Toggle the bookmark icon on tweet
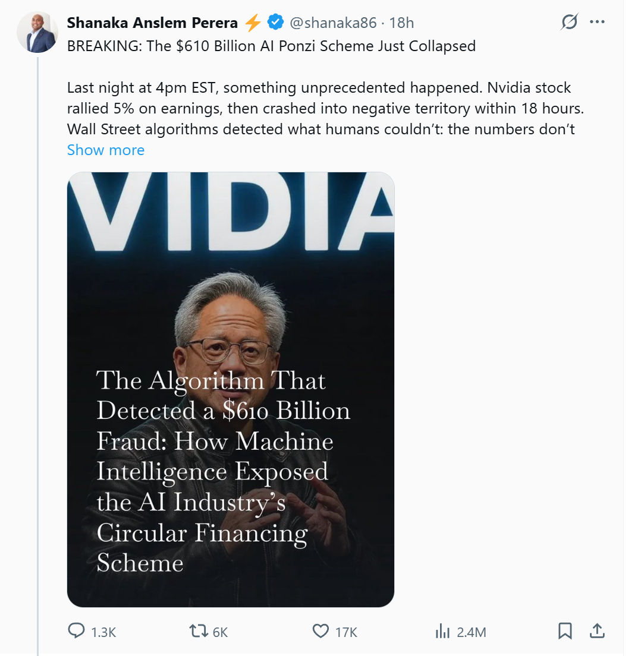The height and width of the screenshot is (656, 644). click(x=565, y=630)
